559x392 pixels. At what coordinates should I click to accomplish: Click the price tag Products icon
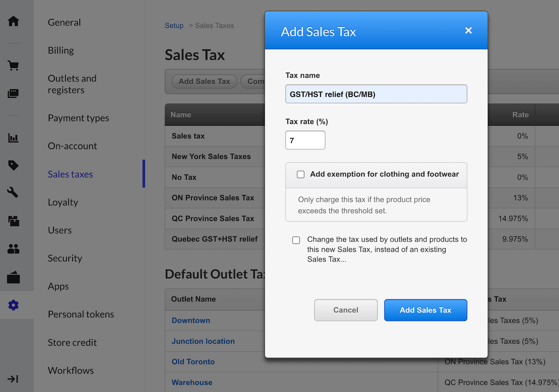click(x=13, y=165)
